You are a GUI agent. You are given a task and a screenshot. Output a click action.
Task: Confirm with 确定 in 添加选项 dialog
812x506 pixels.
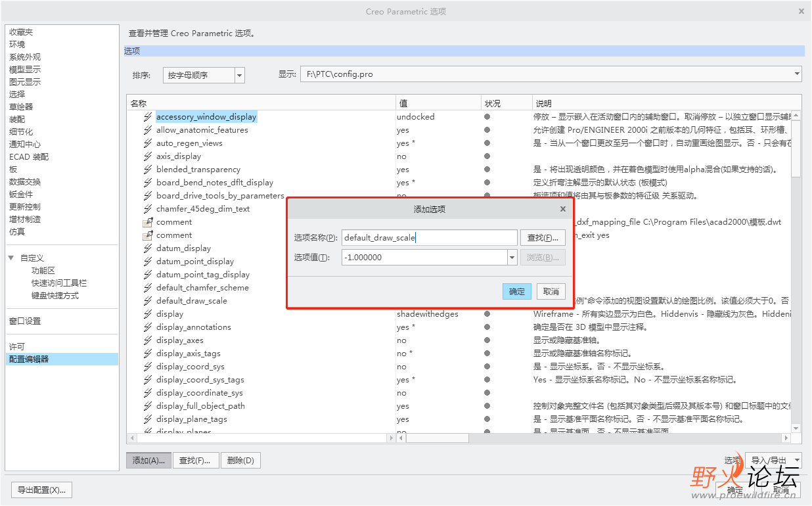click(x=517, y=292)
